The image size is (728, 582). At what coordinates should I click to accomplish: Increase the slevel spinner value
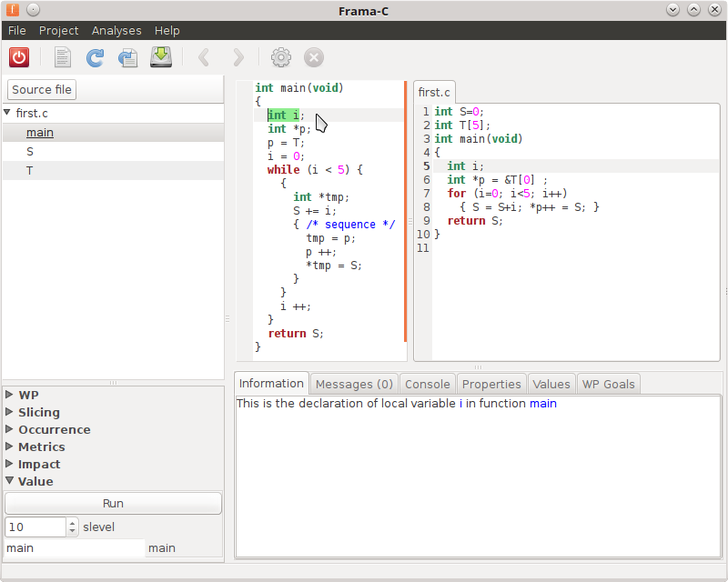(x=73, y=523)
